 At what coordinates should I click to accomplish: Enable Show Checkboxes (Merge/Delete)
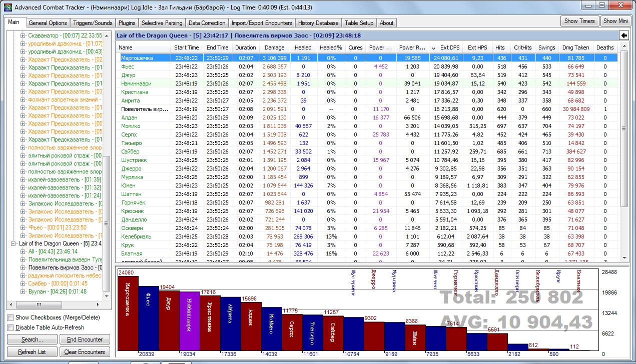(11, 317)
